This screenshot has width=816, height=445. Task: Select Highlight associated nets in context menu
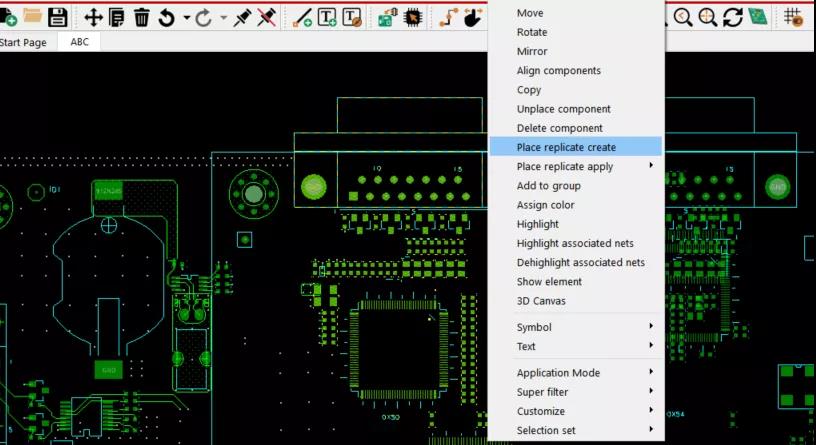point(575,243)
